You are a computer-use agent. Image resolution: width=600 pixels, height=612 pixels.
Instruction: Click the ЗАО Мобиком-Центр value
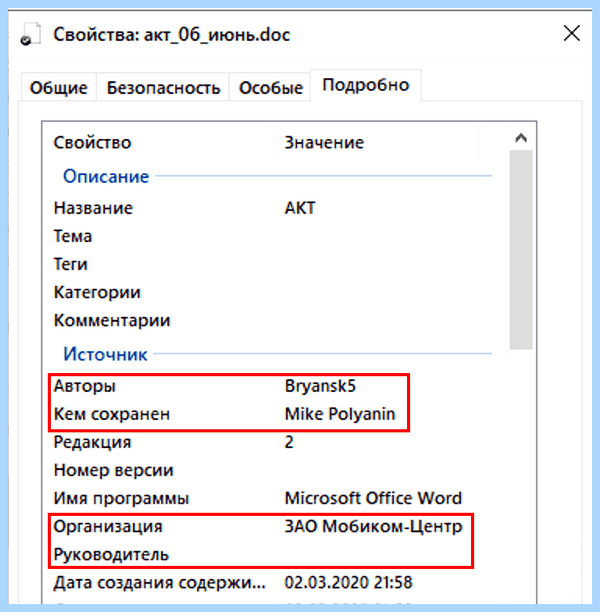point(373,527)
